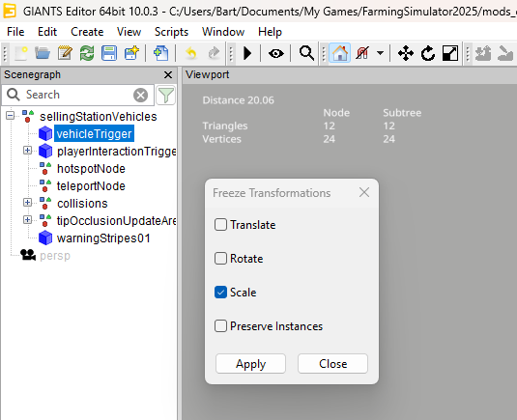Save the scene with floppy disk icon

point(109,53)
